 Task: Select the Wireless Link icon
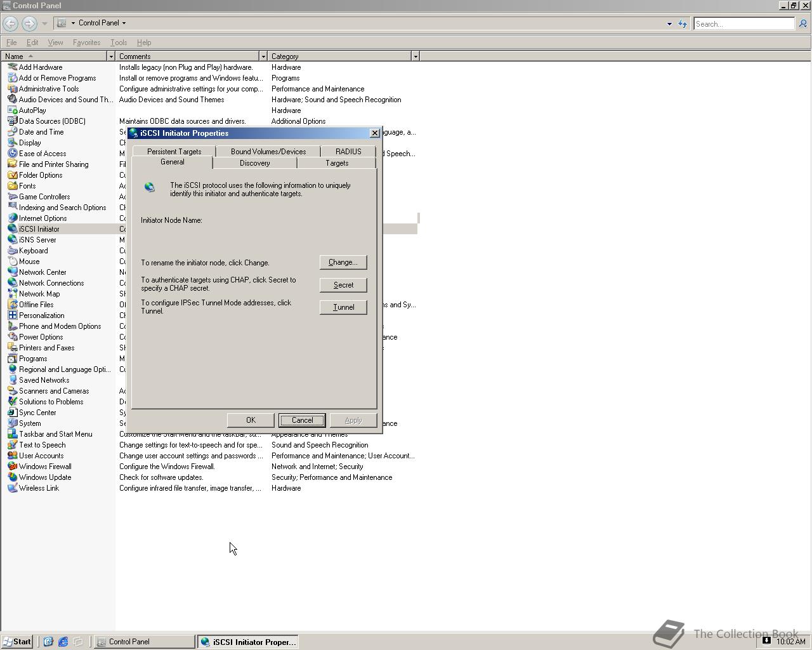12,488
